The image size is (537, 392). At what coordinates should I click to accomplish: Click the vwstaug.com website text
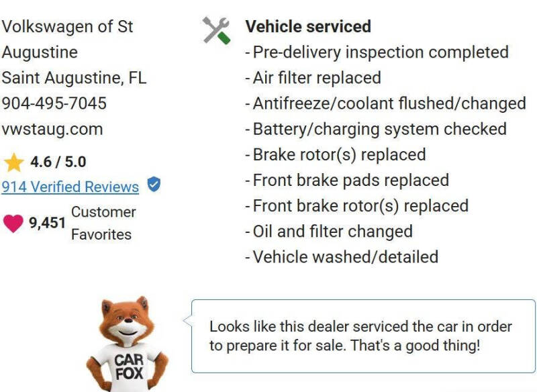(52, 129)
